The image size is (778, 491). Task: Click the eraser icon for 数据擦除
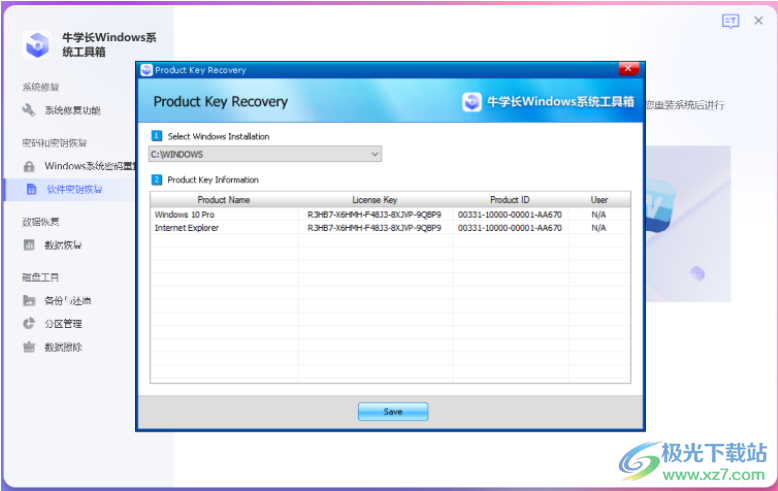(29, 347)
